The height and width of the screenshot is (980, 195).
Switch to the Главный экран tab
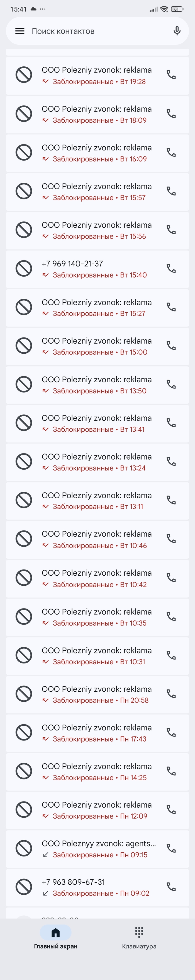pos(55,938)
